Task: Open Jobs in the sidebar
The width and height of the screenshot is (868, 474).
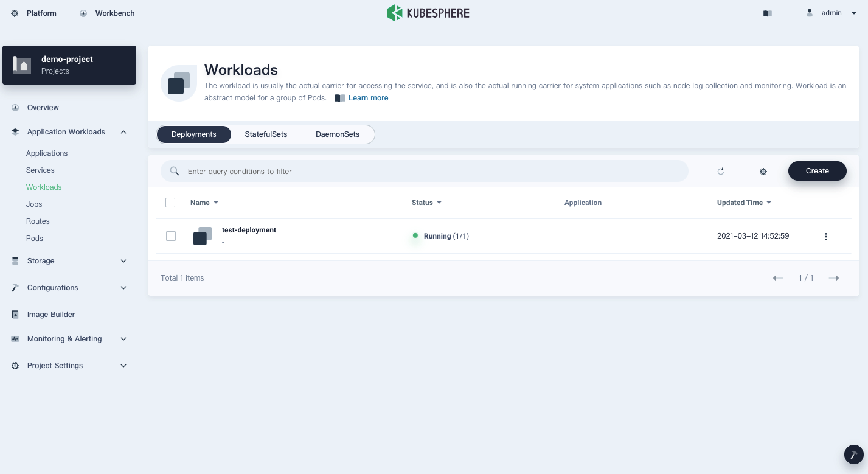Action: pyautogui.click(x=34, y=204)
